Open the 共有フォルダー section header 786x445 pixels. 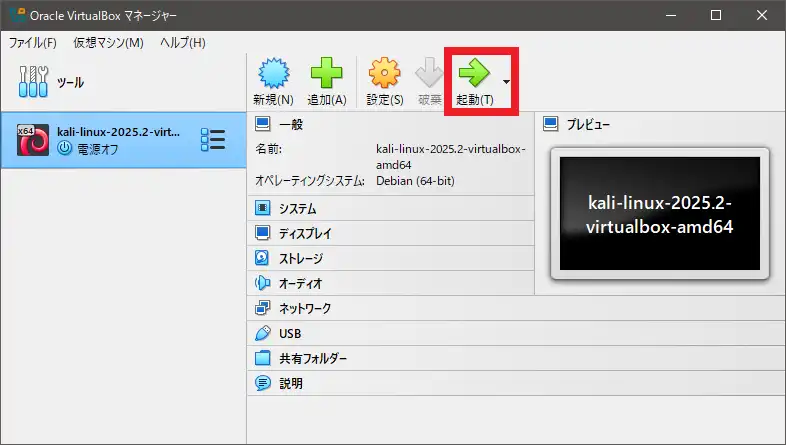click(516, 358)
